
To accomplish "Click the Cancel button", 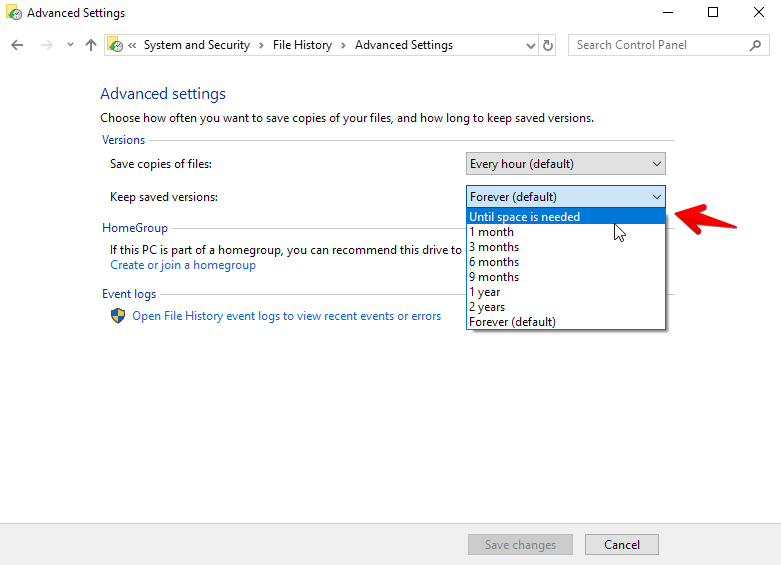I will [622, 545].
